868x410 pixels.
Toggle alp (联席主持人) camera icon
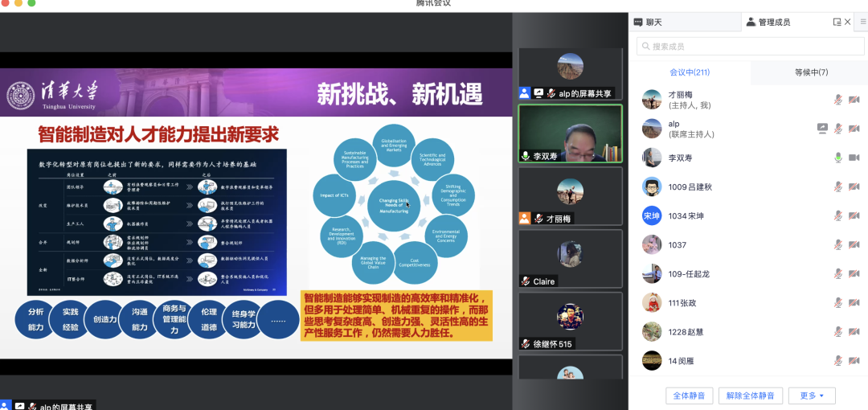tap(854, 129)
